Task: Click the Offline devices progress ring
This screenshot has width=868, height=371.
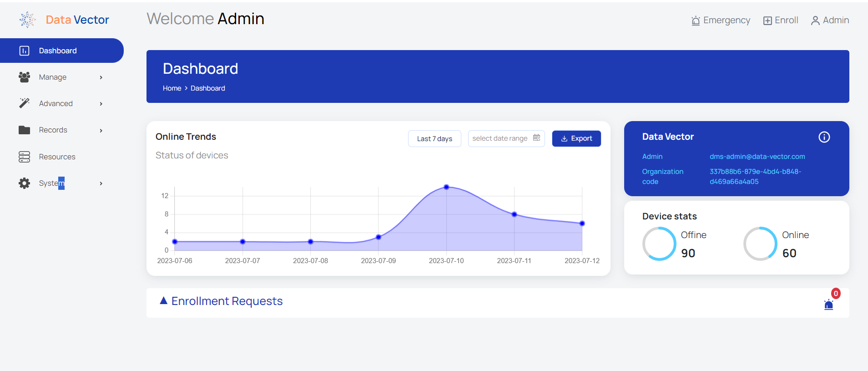Action: point(659,244)
